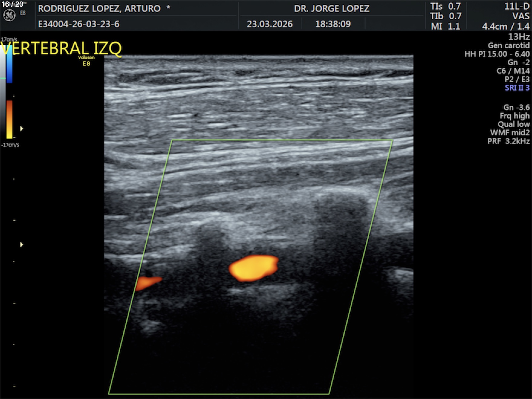
Task: Open the 11L-D probe selection
Action: [517, 7]
